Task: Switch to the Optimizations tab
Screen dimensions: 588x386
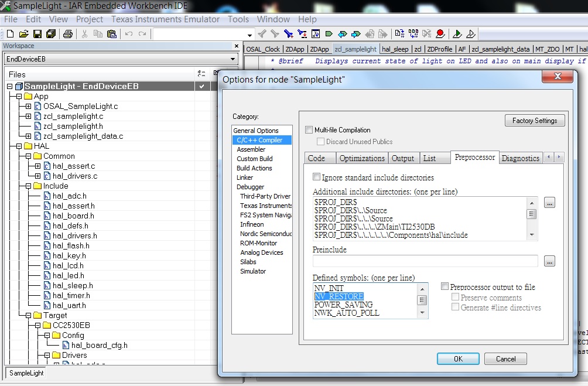Action: point(362,158)
